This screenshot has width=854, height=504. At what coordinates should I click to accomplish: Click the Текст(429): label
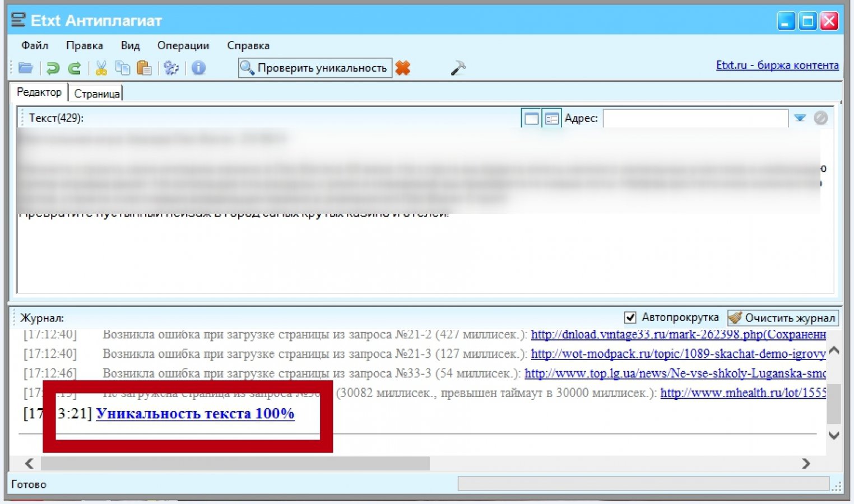point(56,118)
